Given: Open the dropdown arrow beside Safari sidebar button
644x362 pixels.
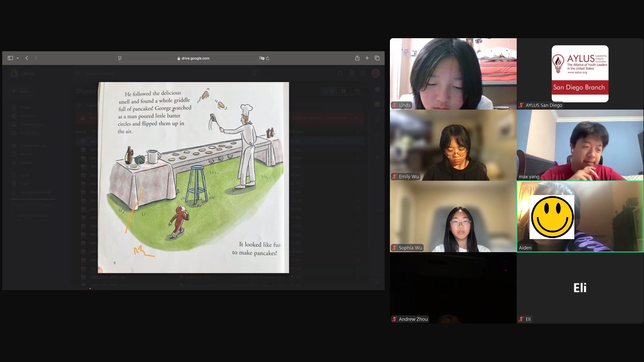Looking at the screenshot, I should [18, 58].
